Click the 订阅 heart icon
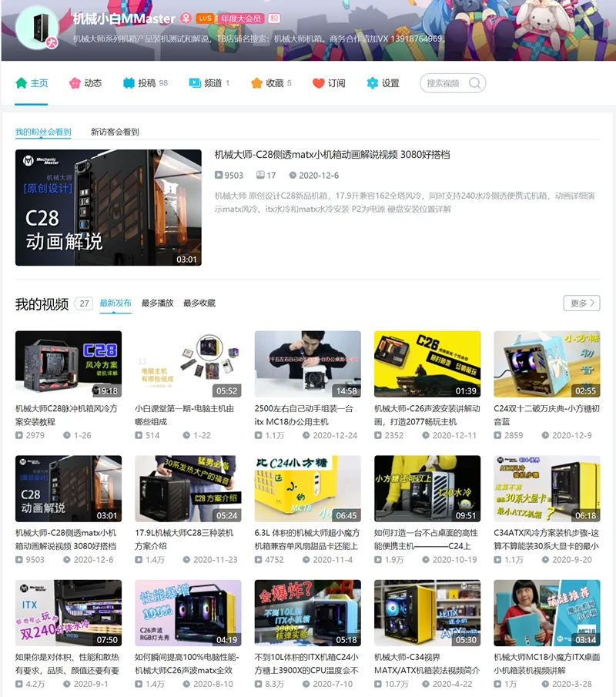This screenshot has height=697, width=616. 318,83
